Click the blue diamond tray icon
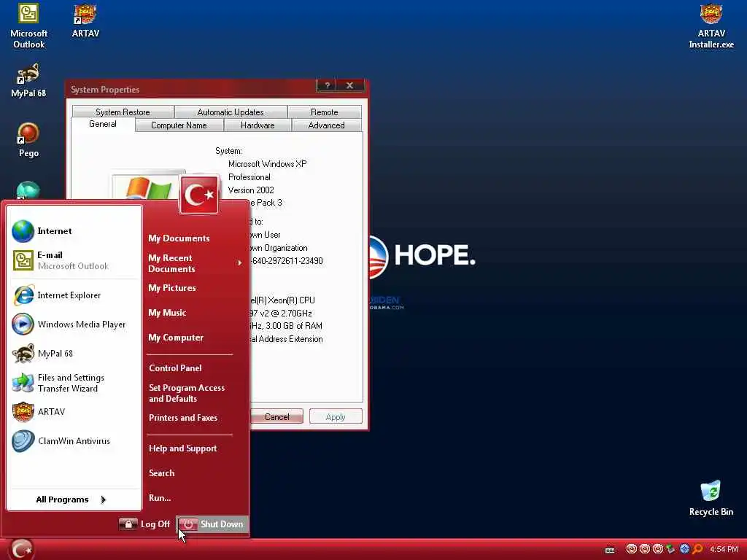The image size is (747, 560). pos(684,549)
